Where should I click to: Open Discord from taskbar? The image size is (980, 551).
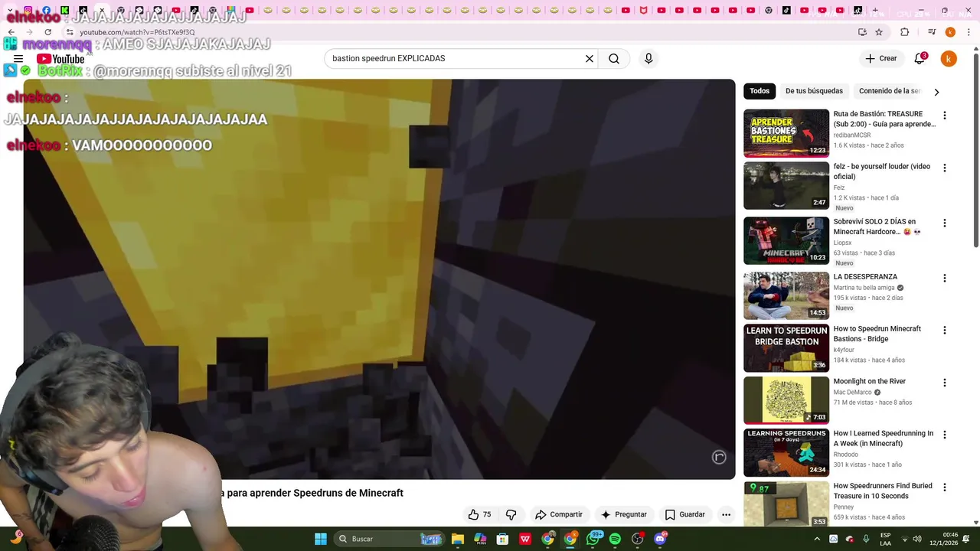point(661,539)
